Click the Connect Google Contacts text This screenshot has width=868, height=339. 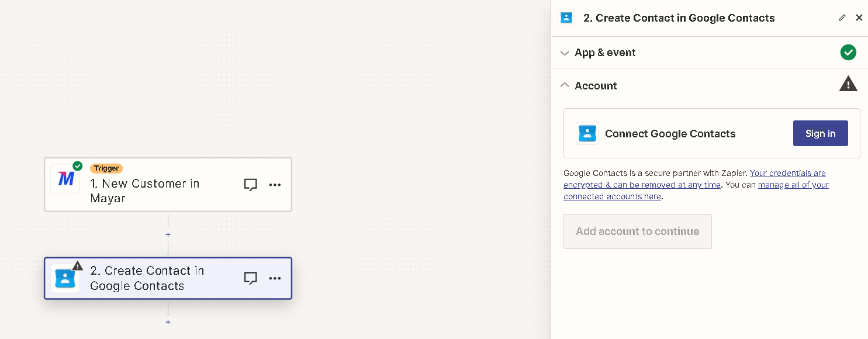tap(670, 134)
